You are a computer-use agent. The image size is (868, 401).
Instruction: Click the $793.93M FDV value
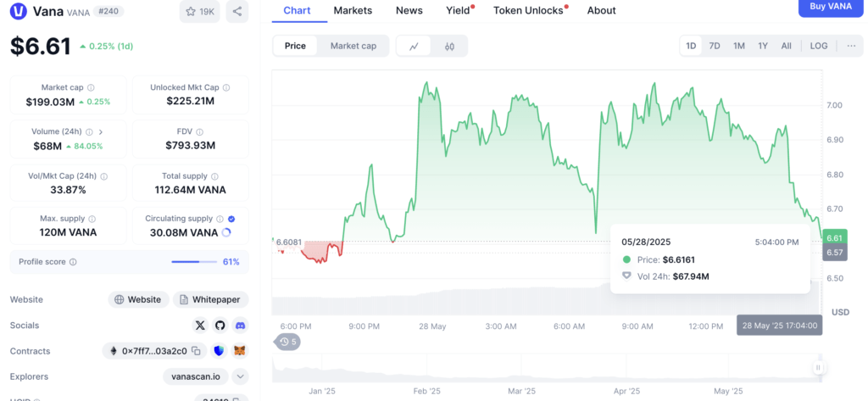(x=191, y=146)
